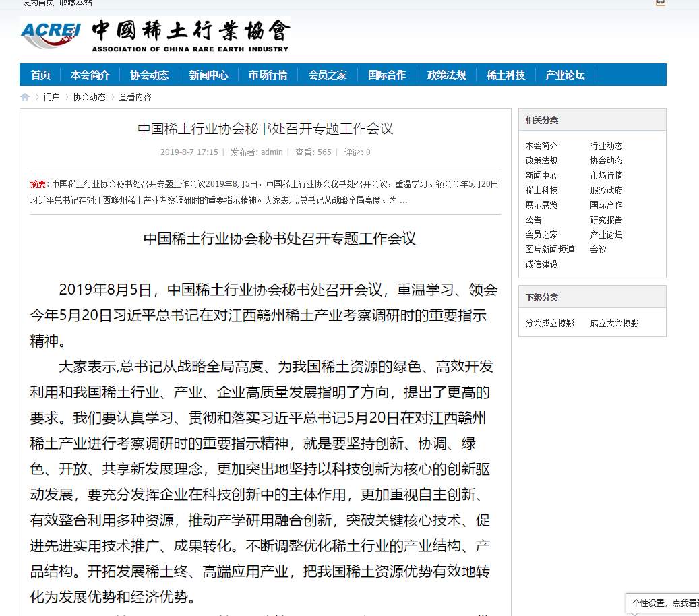This screenshot has width=699, height=616.
Task: Click the home icon in the breadcrumb
Action: coord(25,97)
